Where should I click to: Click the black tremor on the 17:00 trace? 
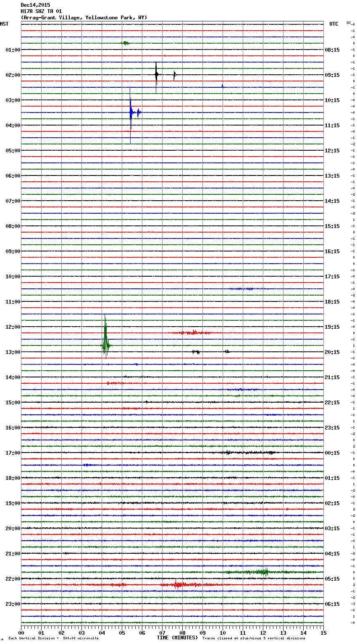click(248, 453)
